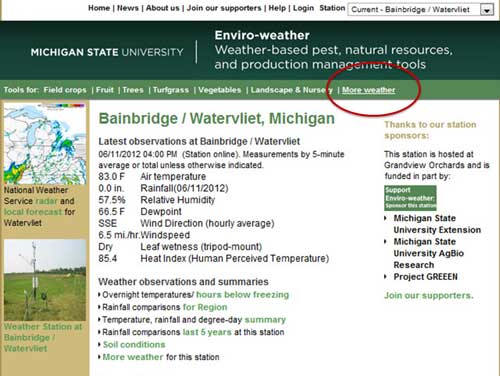500x376 pixels.
Task: Open Landscape & Nursery tools
Action: 292,90
